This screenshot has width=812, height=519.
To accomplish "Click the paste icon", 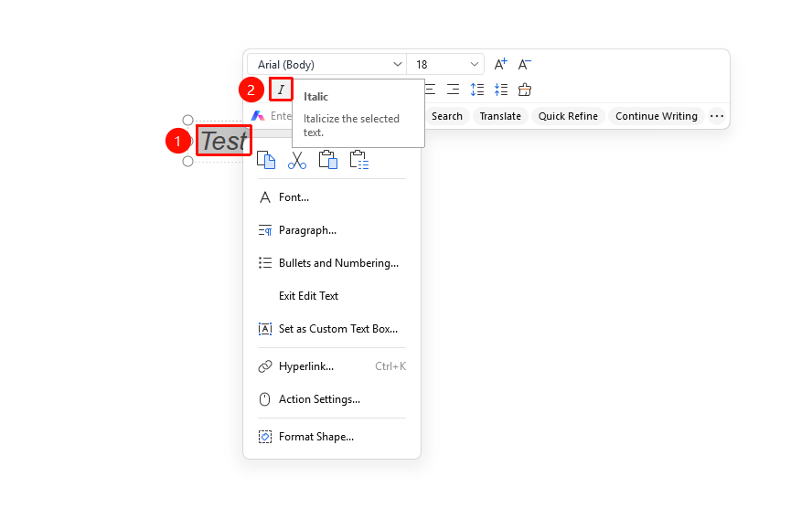I will tap(327, 160).
